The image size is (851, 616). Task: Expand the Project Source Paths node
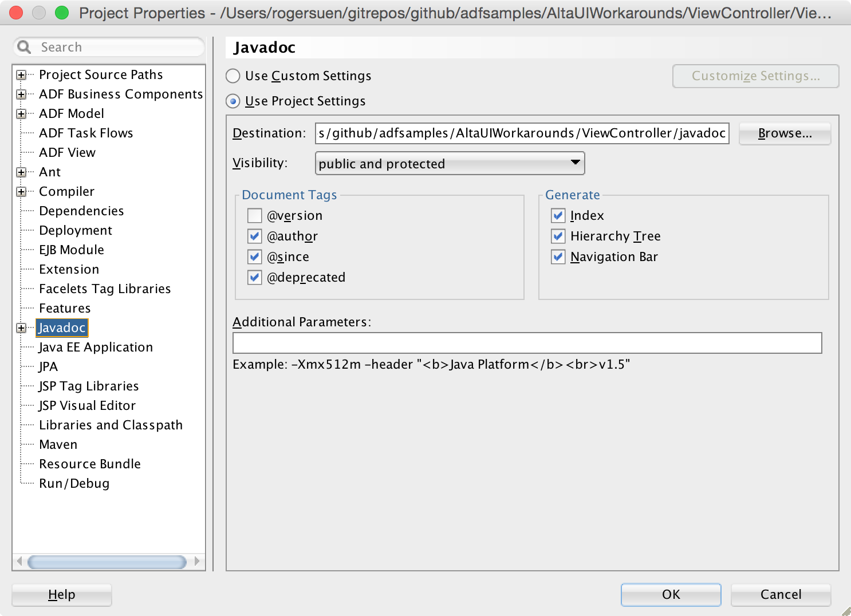coord(21,75)
